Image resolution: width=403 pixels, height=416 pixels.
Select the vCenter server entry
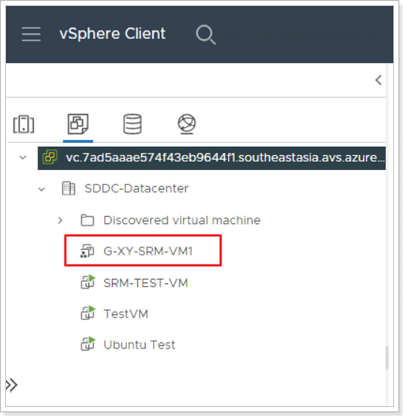(212, 158)
